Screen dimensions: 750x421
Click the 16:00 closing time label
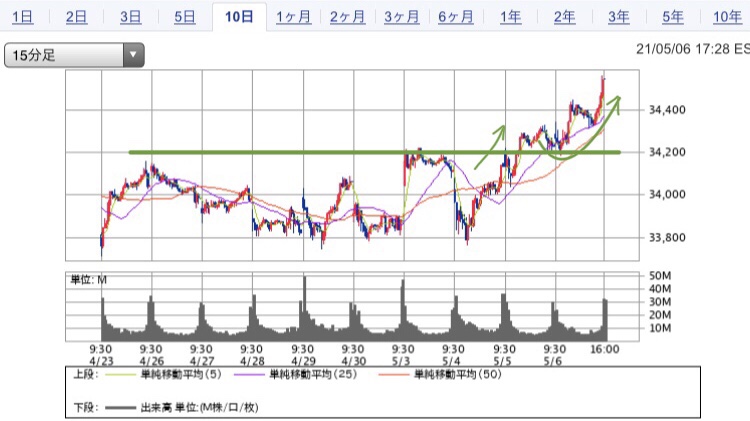605,349
